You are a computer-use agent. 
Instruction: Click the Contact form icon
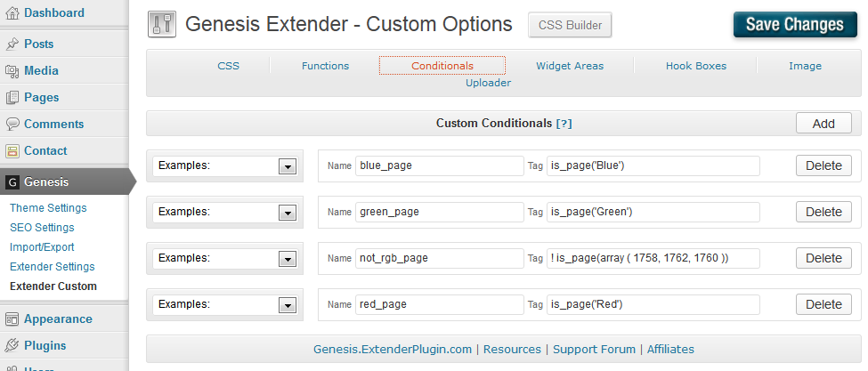(12, 150)
